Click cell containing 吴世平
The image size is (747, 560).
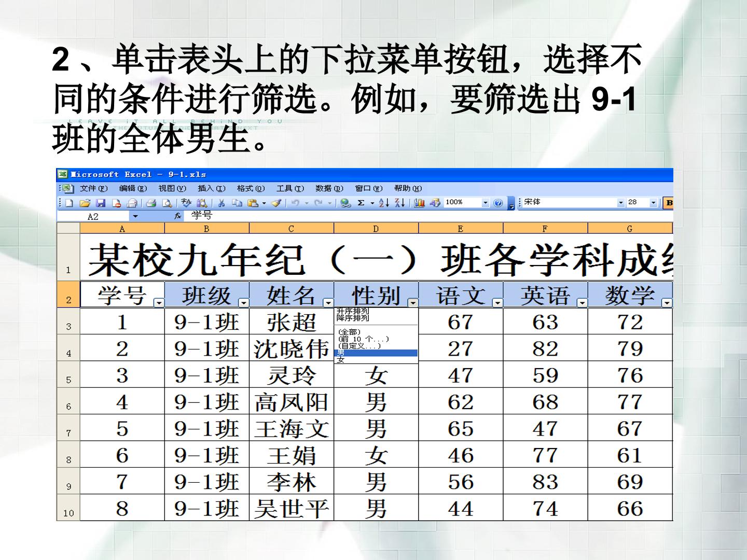[x=292, y=508]
